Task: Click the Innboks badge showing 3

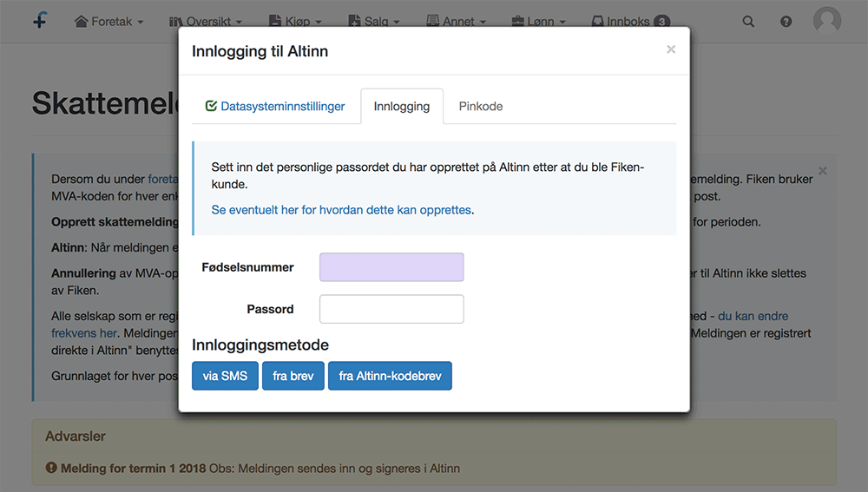Action: [661, 22]
